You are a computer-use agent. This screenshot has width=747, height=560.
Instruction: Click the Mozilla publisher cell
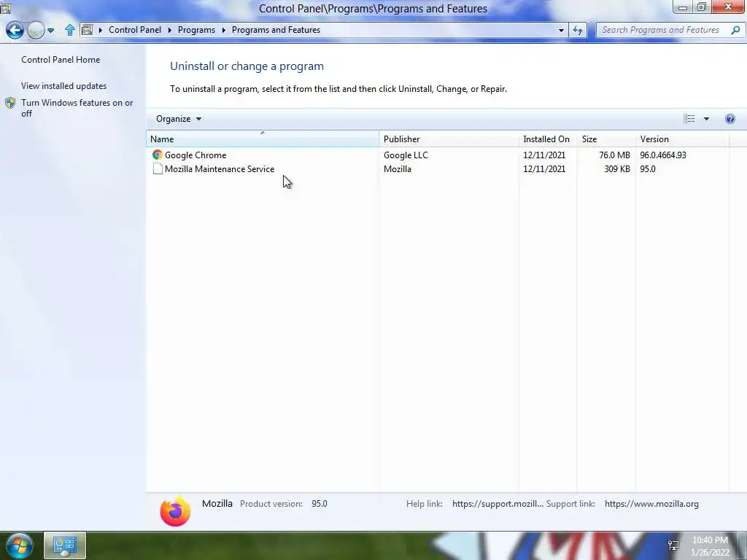pyautogui.click(x=398, y=169)
